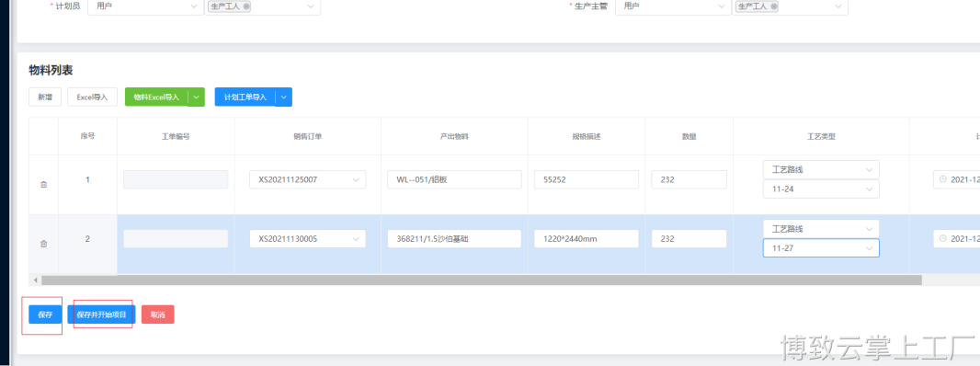Click 工单编号 column header
The height and width of the screenshot is (366, 980).
tap(176, 136)
